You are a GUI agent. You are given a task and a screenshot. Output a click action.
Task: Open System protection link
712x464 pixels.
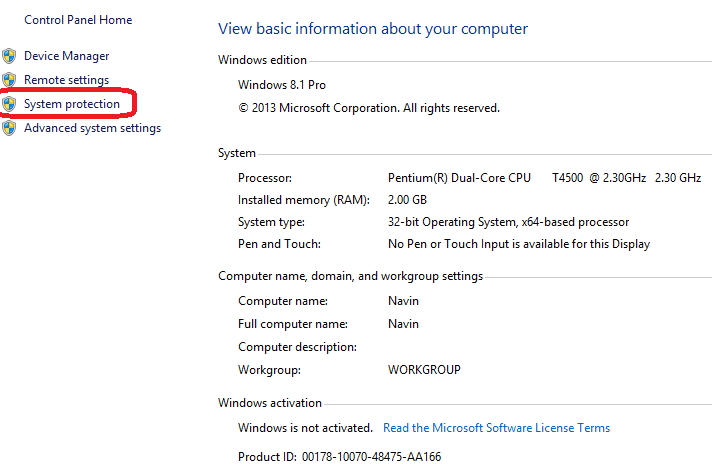point(72,104)
